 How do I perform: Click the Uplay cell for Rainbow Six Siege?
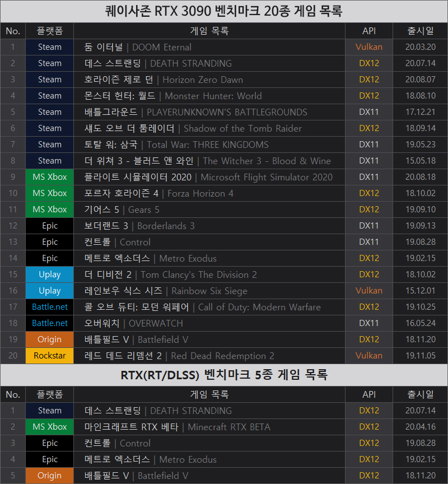point(50,291)
